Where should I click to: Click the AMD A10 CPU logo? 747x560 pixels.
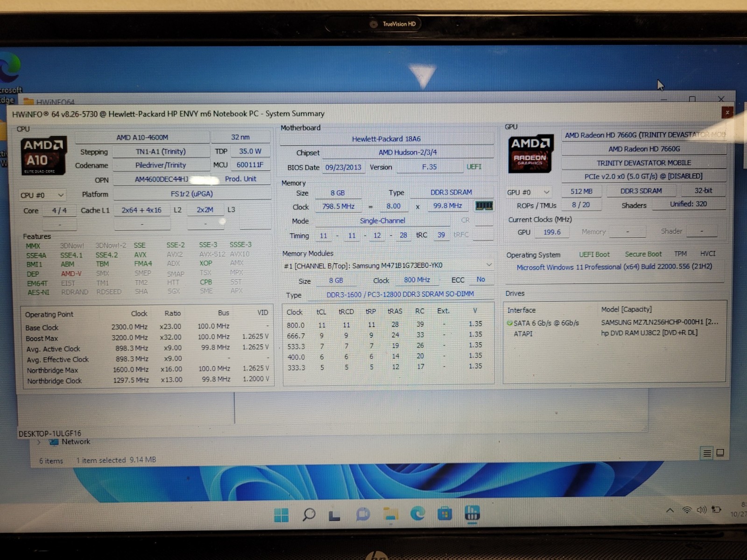pyautogui.click(x=43, y=156)
